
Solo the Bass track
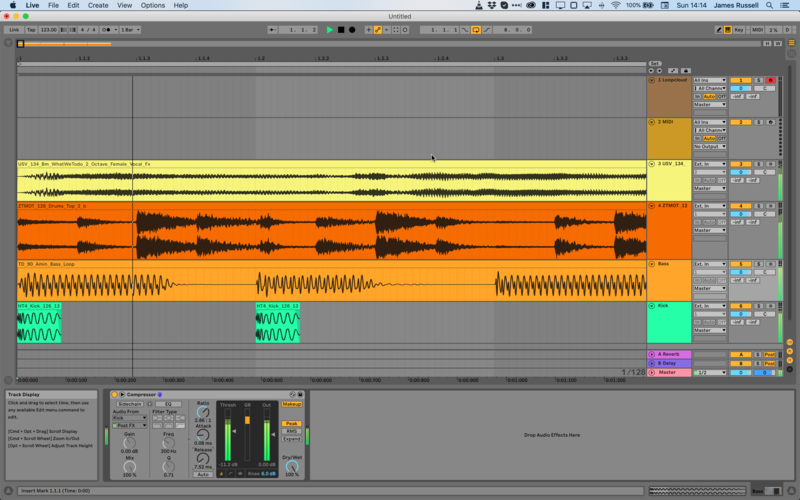tap(758, 264)
